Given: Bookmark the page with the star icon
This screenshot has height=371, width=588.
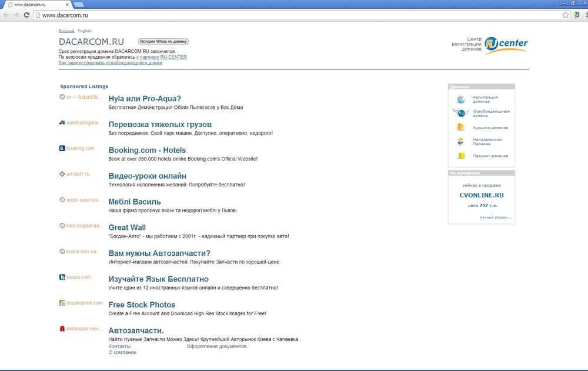Looking at the screenshot, I should tap(566, 15).
